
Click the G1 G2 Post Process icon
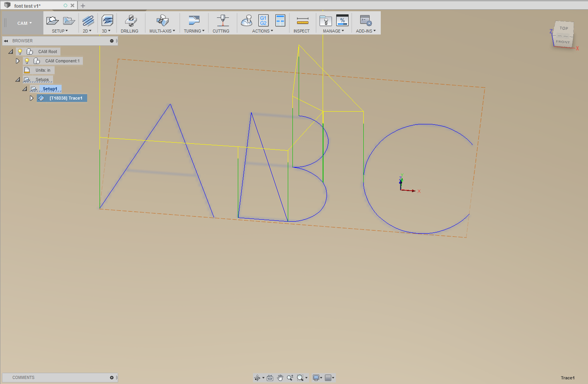click(263, 21)
